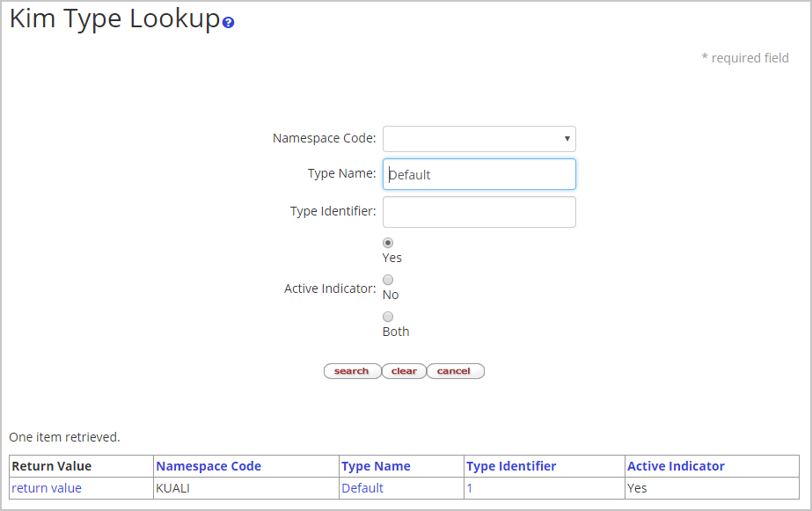Click the Namespace Code dropdown arrow
Screen dimensions: 812x511
[x=567, y=139]
